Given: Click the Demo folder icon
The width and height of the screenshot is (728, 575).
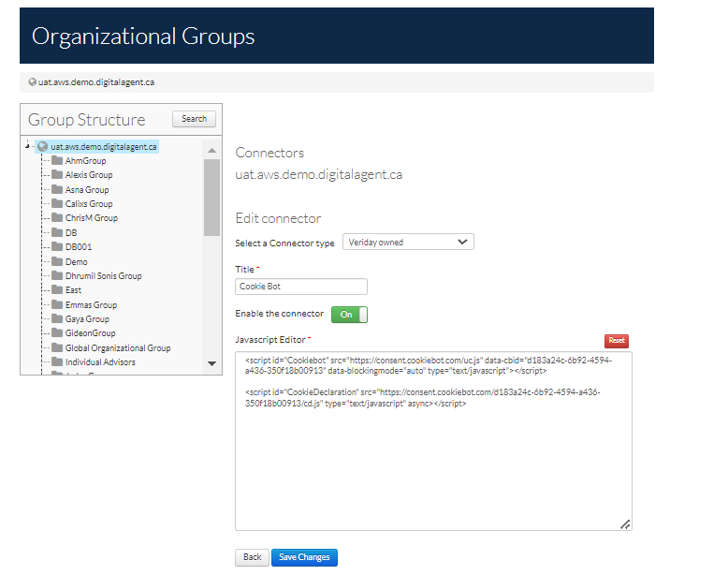Looking at the screenshot, I should pos(57,261).
